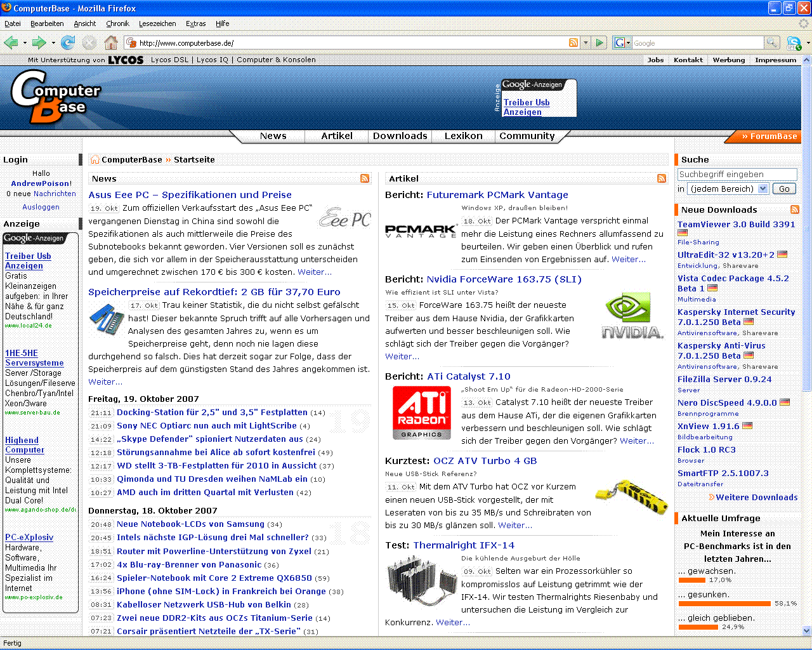The image size is (812, 650).
Task: Switch to the Downloads tab
Action: (400, 136)
